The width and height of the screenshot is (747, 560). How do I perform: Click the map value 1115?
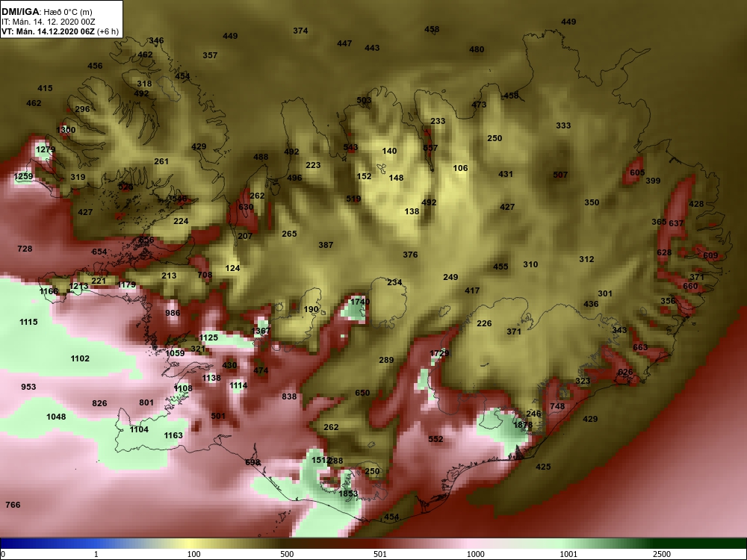click(x=28, y=322)
